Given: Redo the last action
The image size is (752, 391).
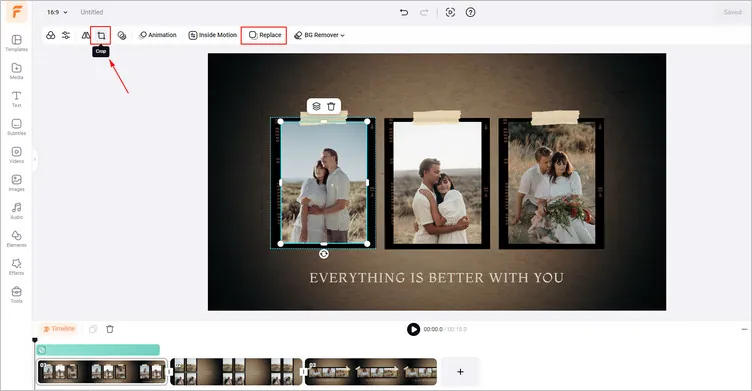Looking at the screenshot, I should point(424,12).
